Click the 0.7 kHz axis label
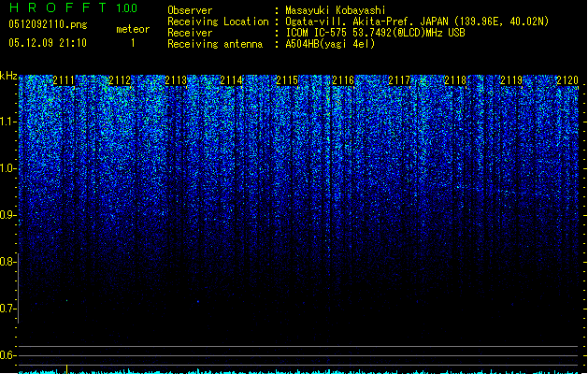 coord(7,309)
